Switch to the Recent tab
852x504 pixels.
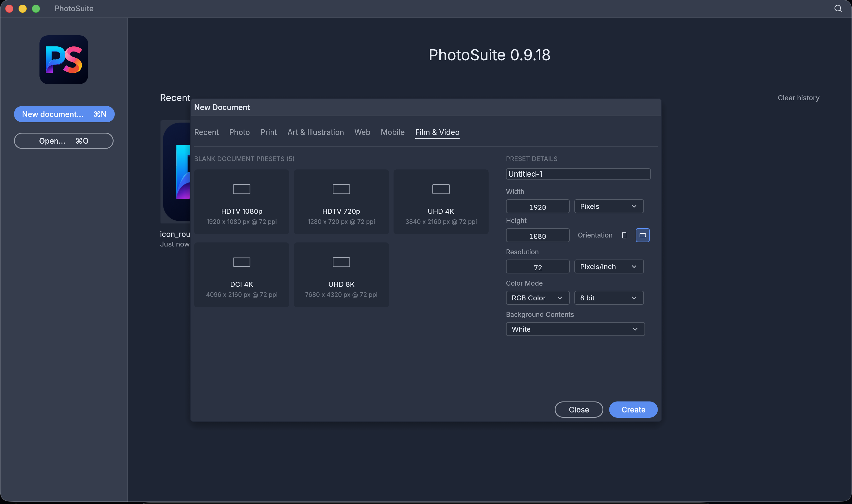tap(206, 132)
